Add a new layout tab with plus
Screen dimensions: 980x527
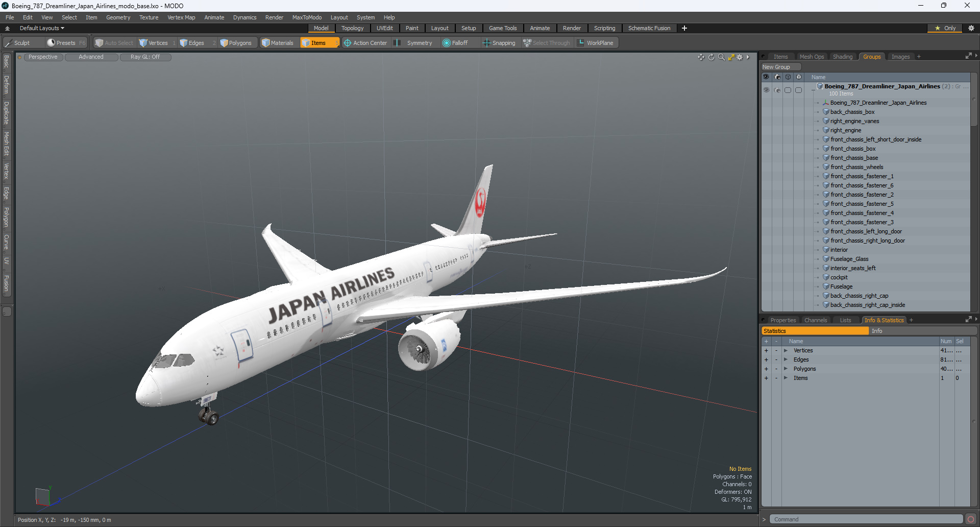pos(684,28)
